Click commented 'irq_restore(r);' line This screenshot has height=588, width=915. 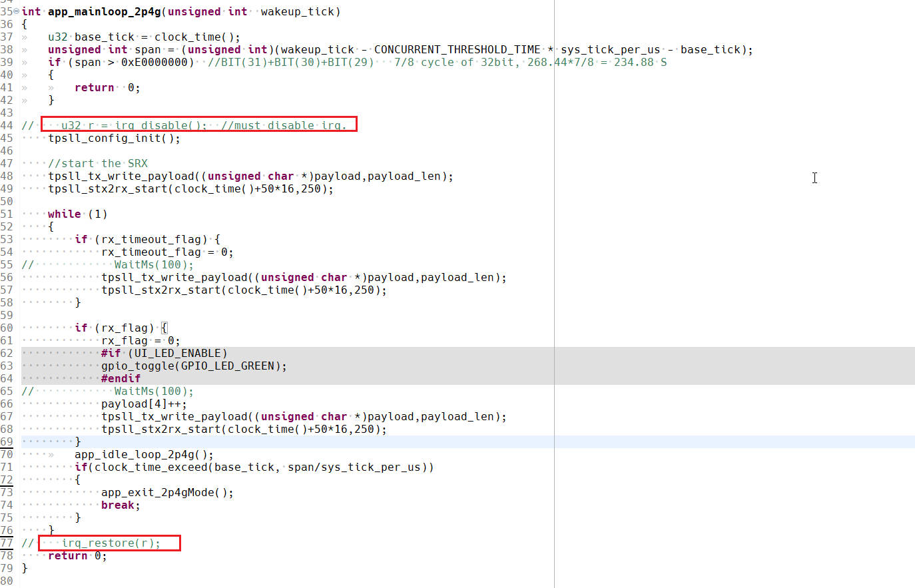tap(111, 543)
